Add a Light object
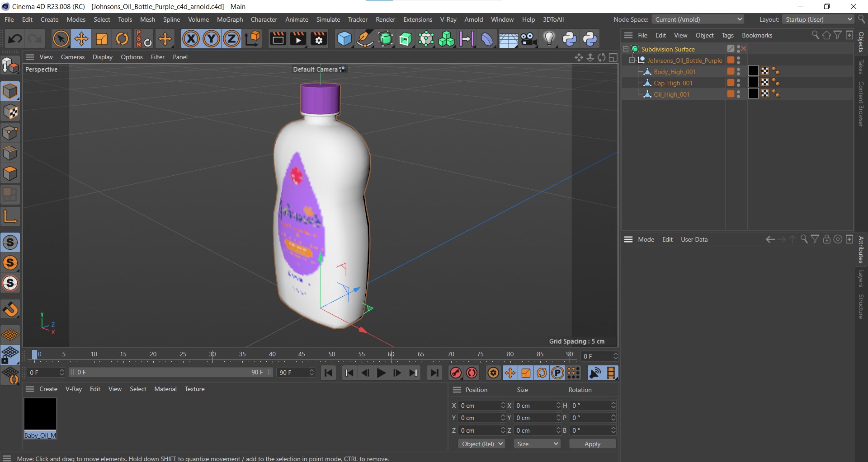 tap(549, 39)
